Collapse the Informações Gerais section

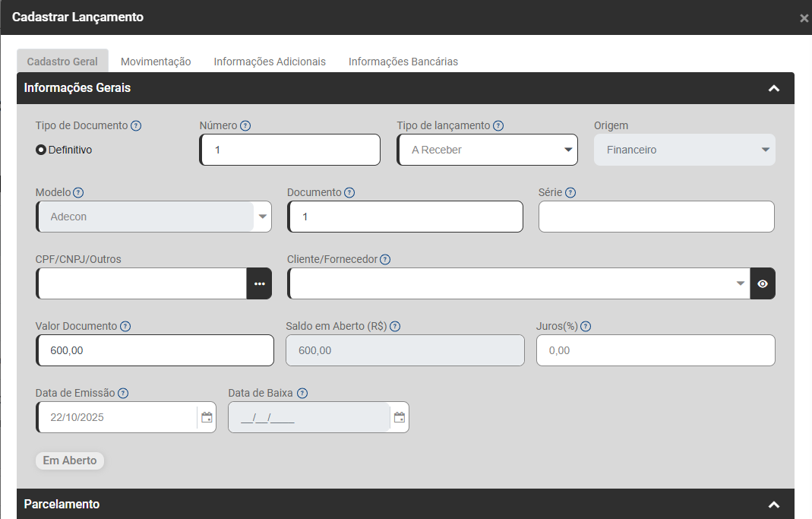tap(773, 88)
